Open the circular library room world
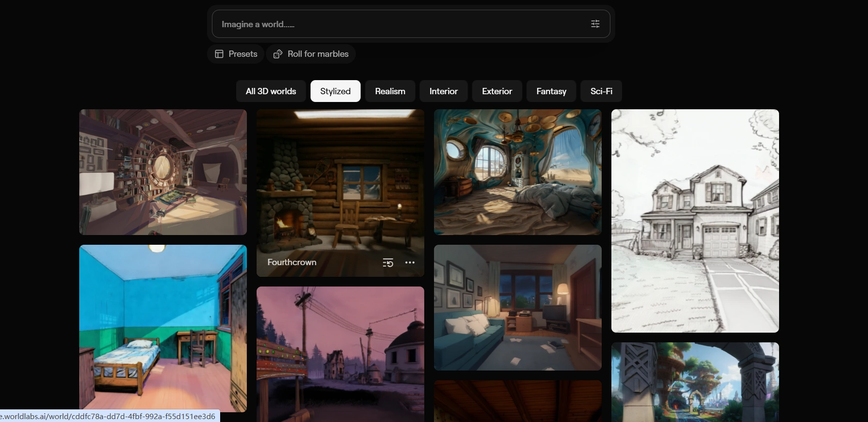868x422 pixels. 163,172
